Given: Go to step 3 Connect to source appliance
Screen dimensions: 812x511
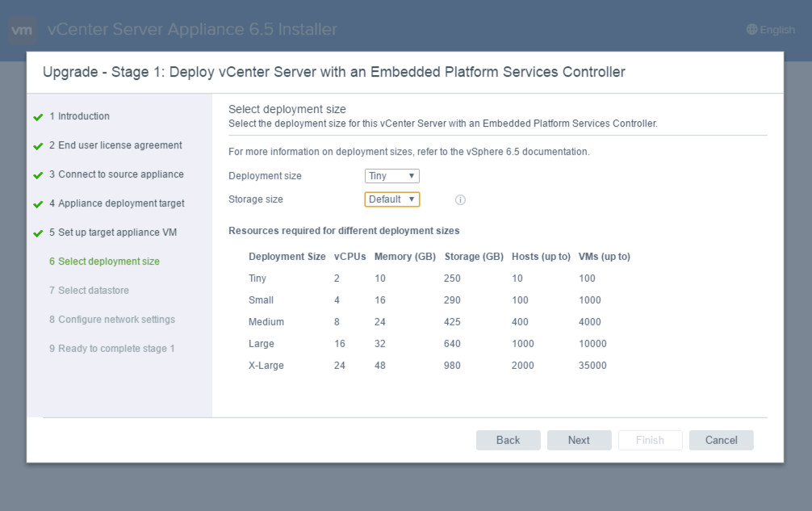Looking at the screenshot, I should (x=116, y=174).
